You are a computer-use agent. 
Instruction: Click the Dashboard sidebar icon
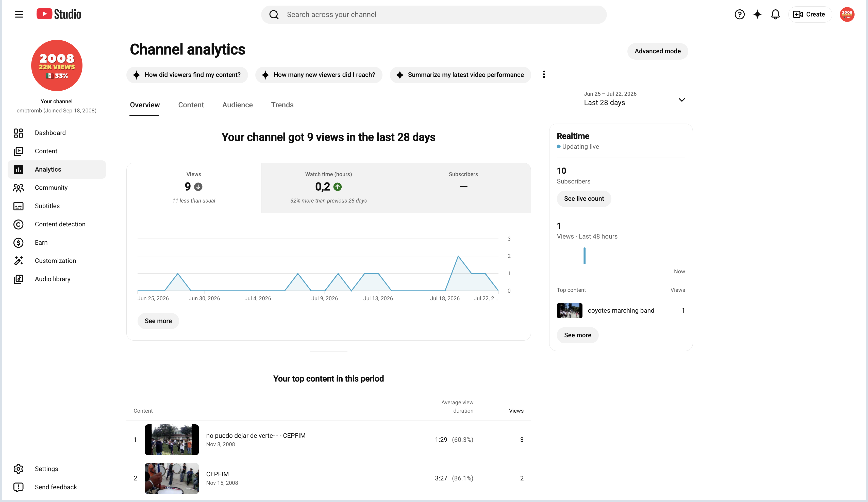tap(18, 133)
